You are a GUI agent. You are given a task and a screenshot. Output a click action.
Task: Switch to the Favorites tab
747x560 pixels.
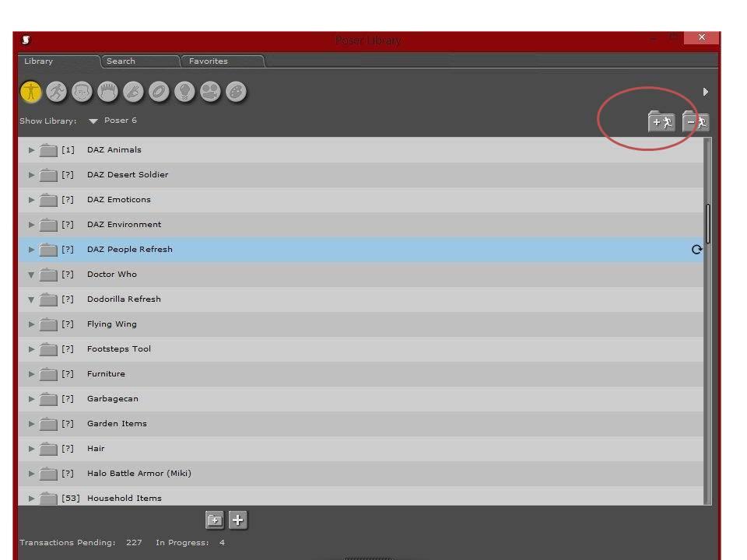[x=223, y=61]
